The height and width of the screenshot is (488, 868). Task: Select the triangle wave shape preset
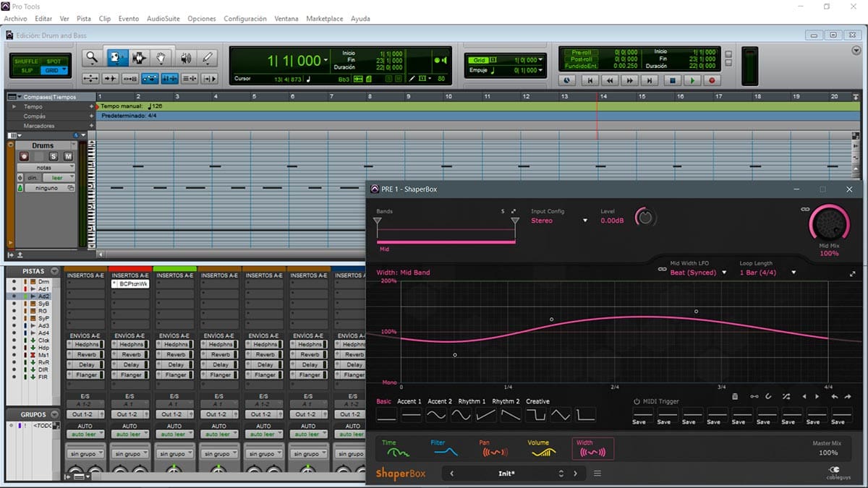561,415
